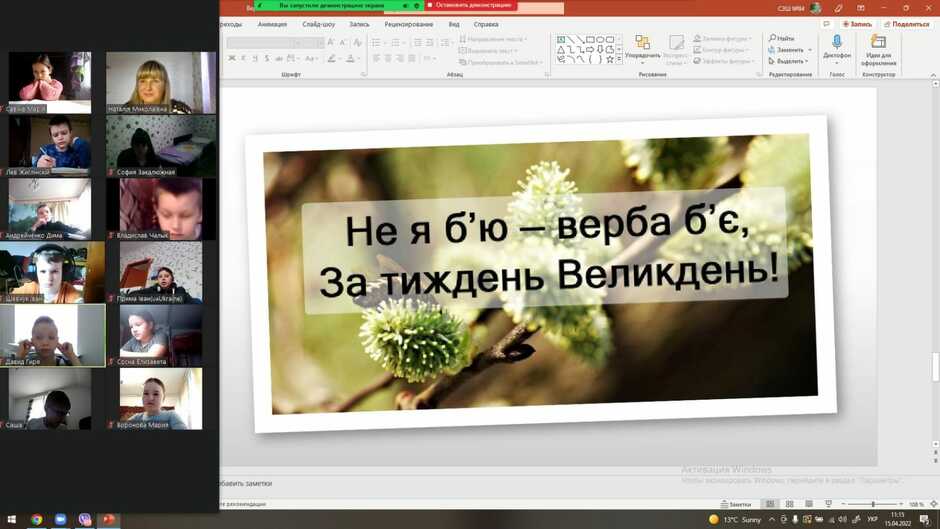Click the red Stop sharing (Остановить демонстрацию) button
940x529 pixels.
[471, 5]
